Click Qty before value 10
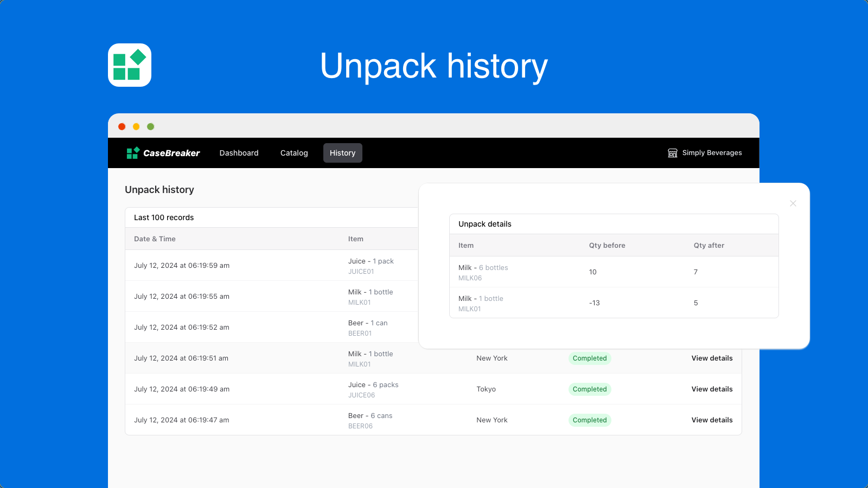868x488 pixels. click(593, 272)
